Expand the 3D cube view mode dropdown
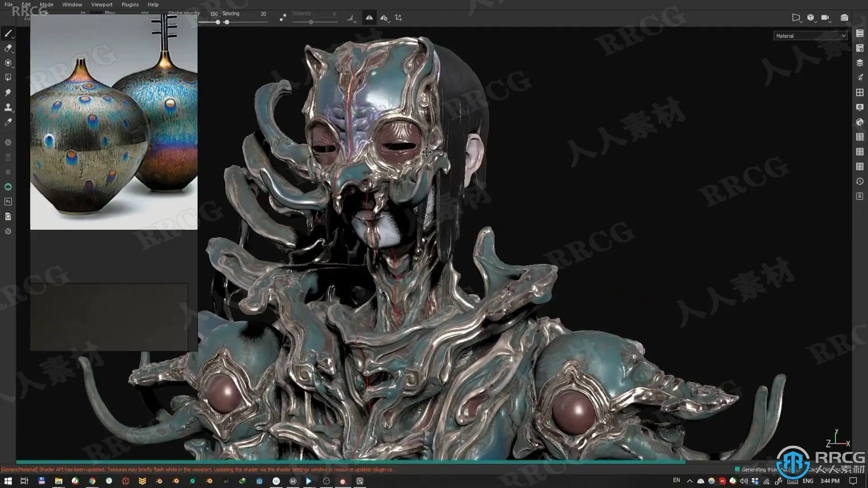Viewport: 868px width, 488px height. 811,18
